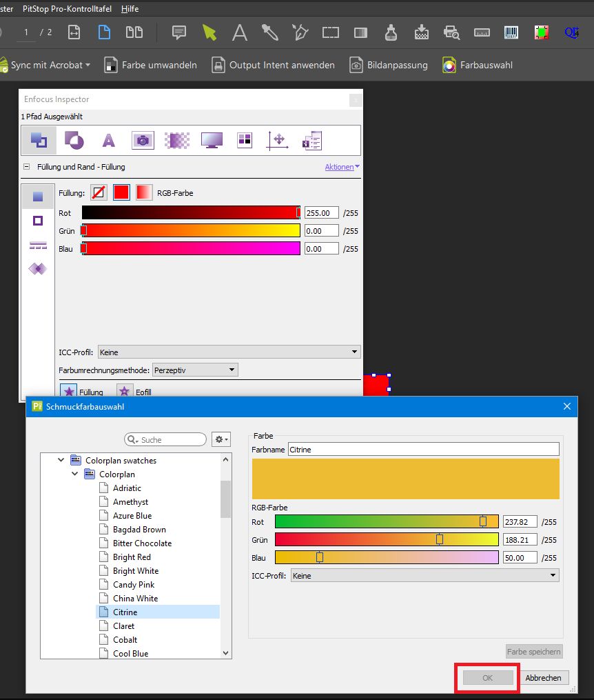
Task: Click Farbe umwandeln in toolbar
Action: point(151,66)
